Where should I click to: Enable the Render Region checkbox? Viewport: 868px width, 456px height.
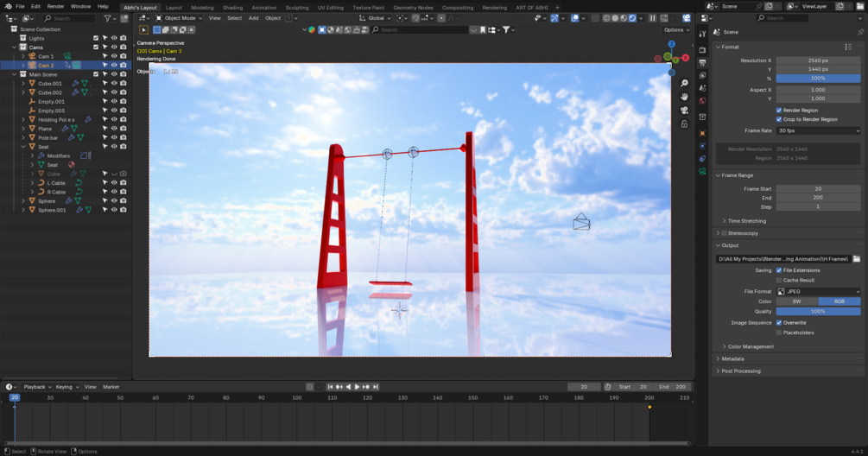[779, 111]
